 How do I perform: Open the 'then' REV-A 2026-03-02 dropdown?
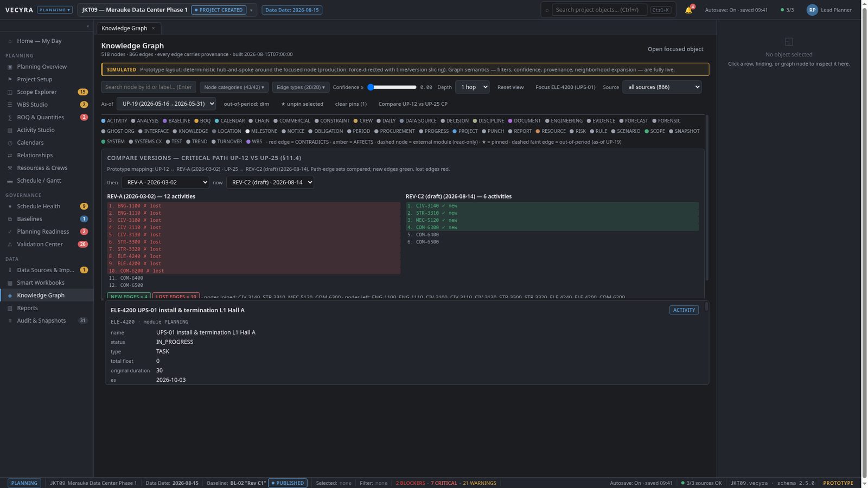click(165, 182)
